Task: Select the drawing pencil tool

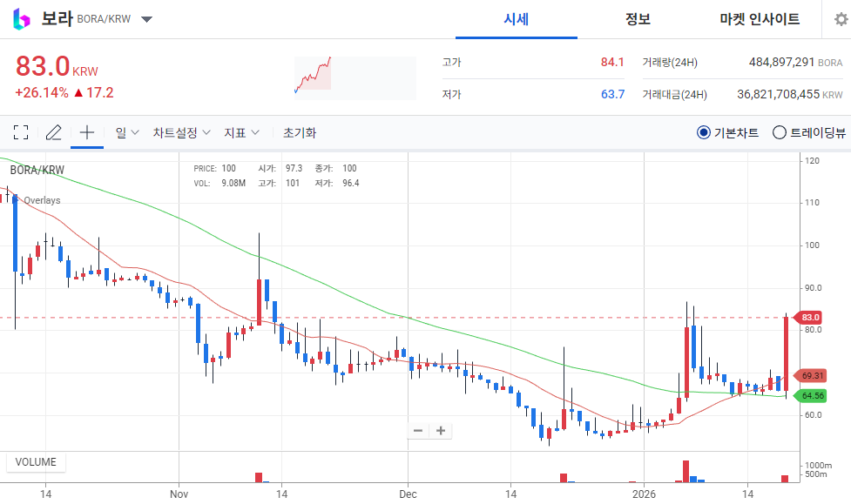Action: point(53,132)
